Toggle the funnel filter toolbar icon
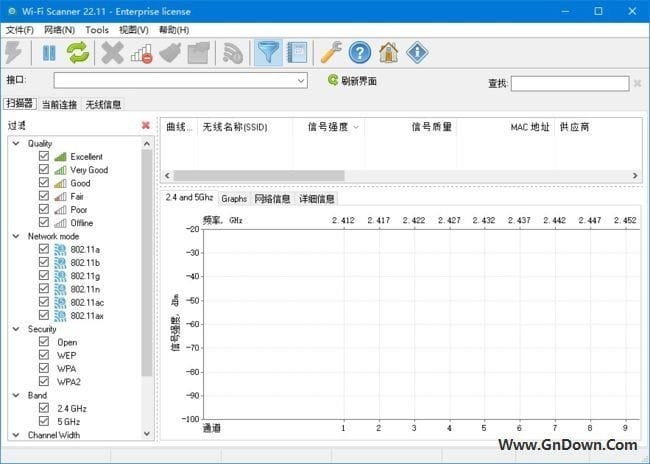The height and width of the screenshot is (464, 650). (x=268, y=53)
